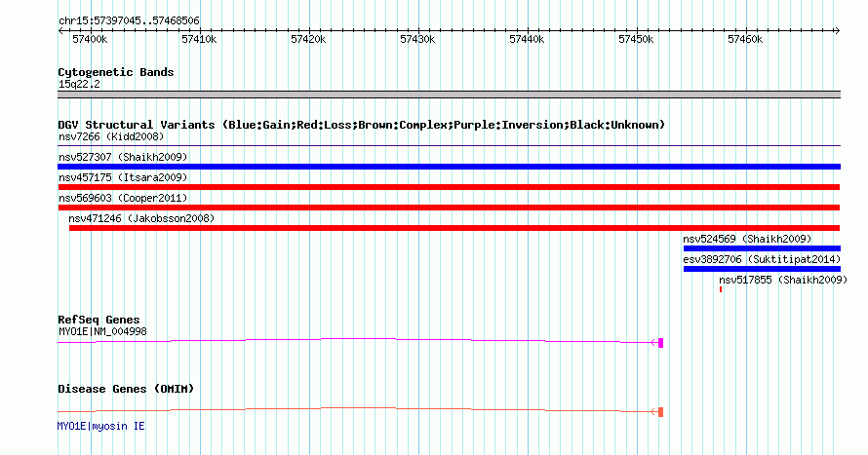Image resolution: width=868 pixels, height=455 pixels.
Task: Click the DGV Structural Variants track title
Action: point(361,125)
